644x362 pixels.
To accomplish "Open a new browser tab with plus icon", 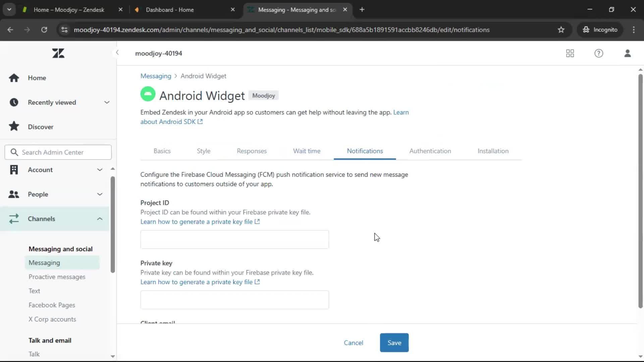I will tap(362, 10).
